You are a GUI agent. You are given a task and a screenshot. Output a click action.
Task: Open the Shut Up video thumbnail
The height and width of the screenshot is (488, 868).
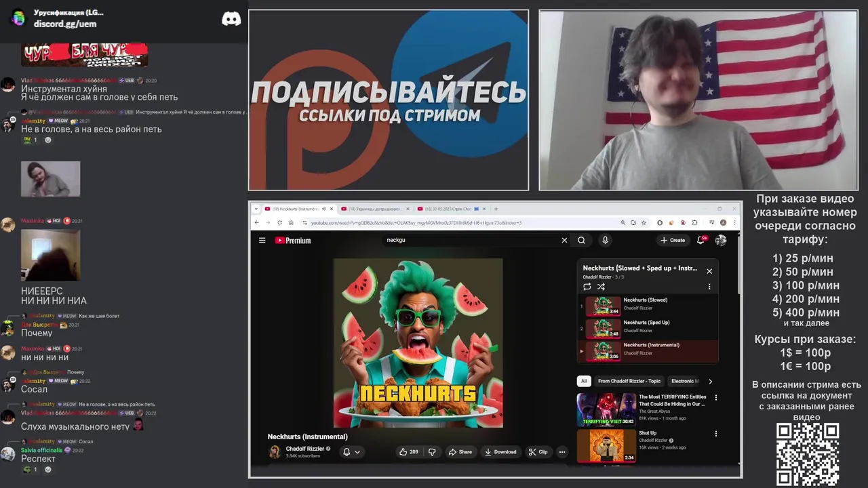(x=606, y=445)
